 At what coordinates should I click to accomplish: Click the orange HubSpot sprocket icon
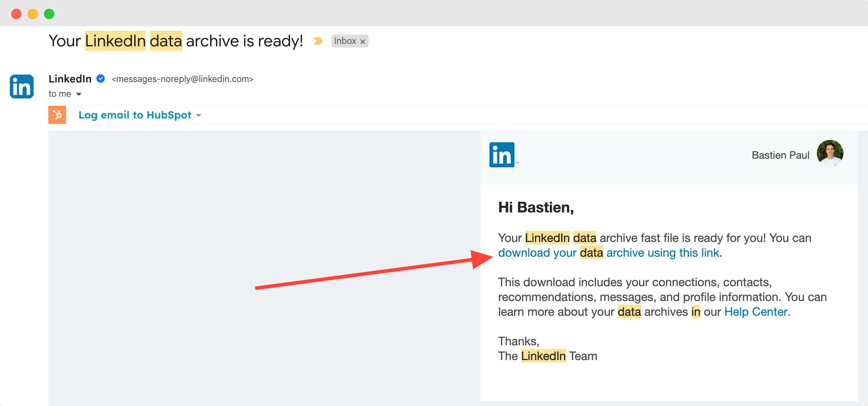click(x=57, y=115)
